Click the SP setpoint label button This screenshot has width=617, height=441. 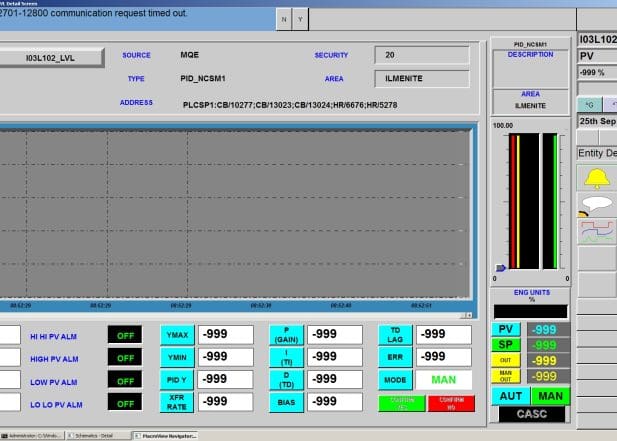click(506, 344)
